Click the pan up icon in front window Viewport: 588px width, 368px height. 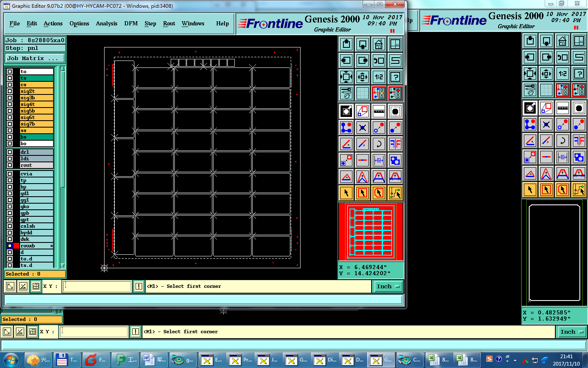(346, 44)
